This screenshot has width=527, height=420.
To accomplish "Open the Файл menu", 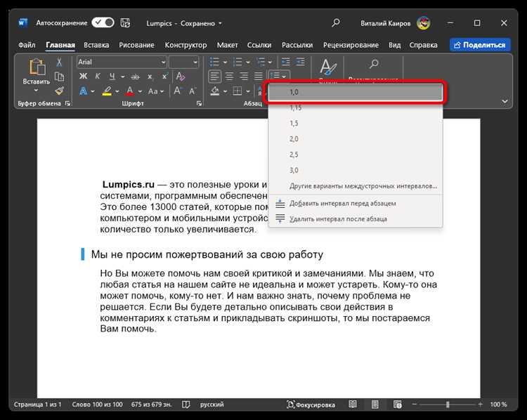I will coord(27,45).
